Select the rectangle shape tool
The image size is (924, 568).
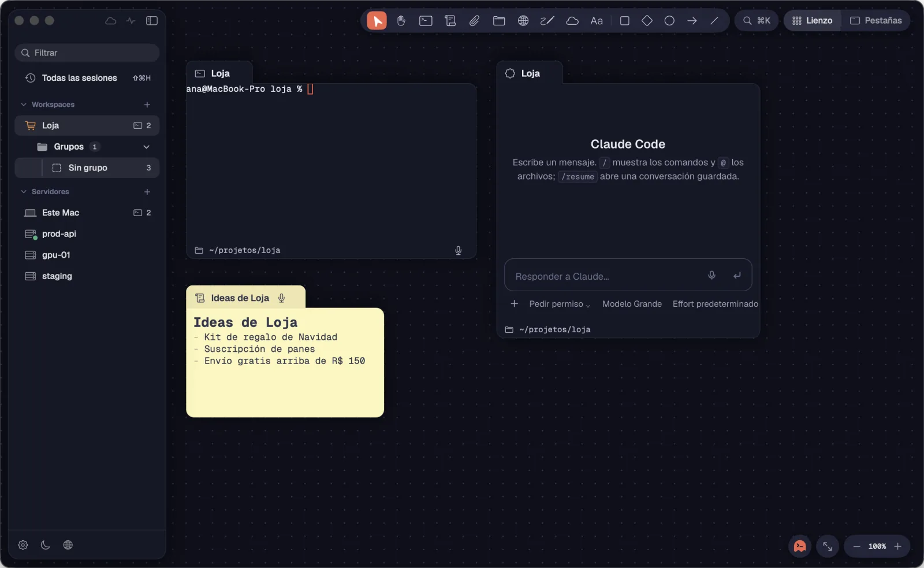click(x=624, y=21)
